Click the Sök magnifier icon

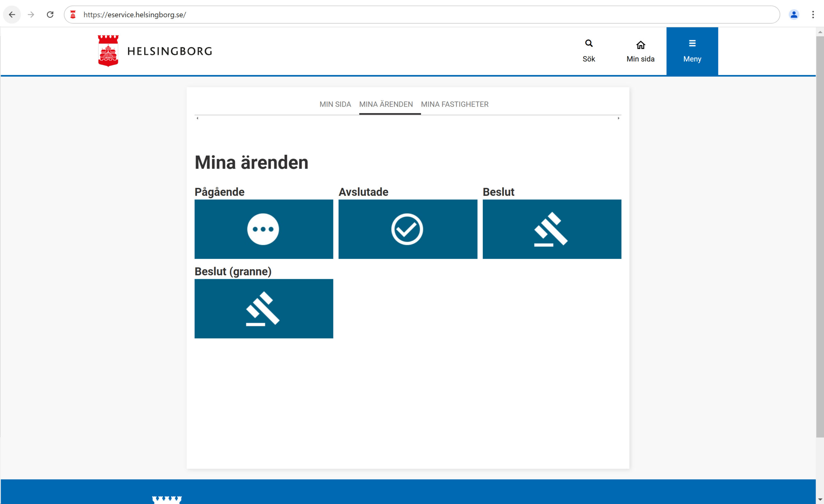pos(589,43)
